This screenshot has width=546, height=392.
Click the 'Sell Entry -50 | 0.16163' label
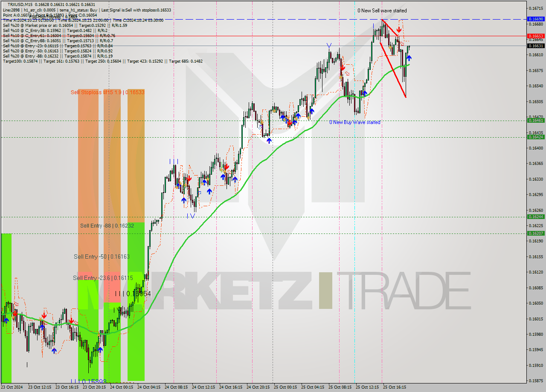pos(102,257)
